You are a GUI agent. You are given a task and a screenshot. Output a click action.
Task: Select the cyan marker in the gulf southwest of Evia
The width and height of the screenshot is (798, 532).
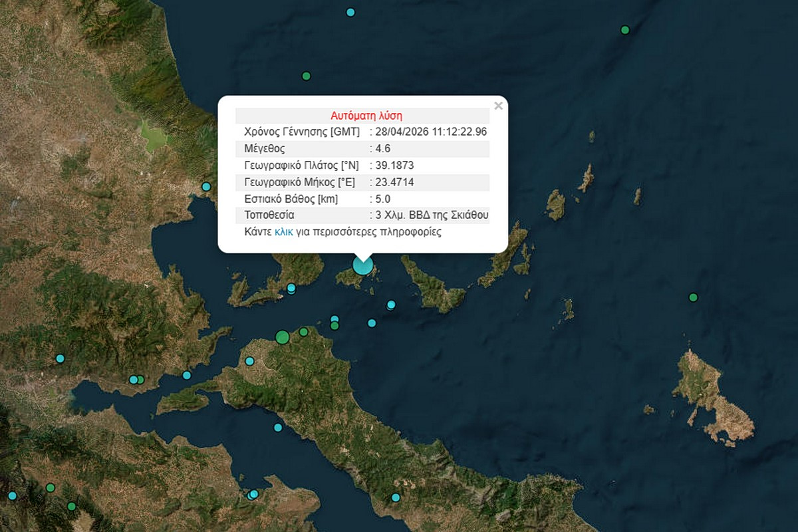click(x=278, y=428)
